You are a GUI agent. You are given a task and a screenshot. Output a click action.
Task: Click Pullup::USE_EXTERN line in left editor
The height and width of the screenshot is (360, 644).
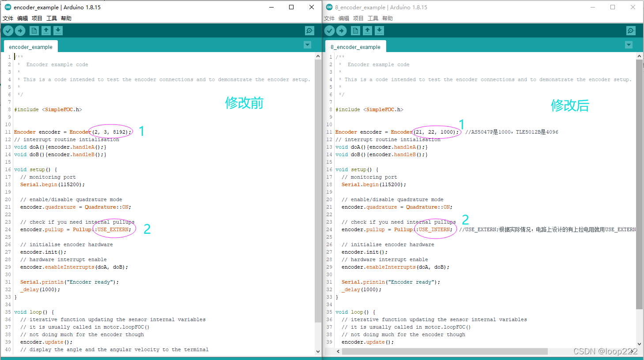(75, 229)
